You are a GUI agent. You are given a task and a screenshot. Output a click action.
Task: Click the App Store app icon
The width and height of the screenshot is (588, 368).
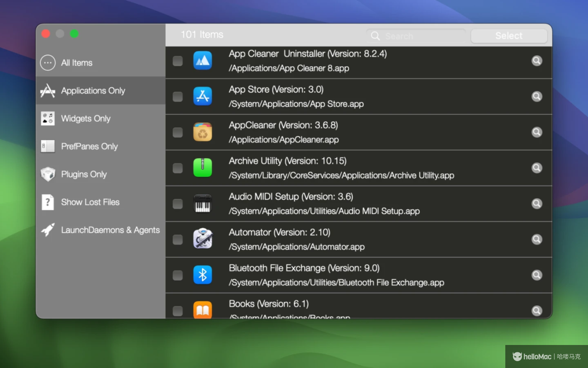(x=203, y=97)
